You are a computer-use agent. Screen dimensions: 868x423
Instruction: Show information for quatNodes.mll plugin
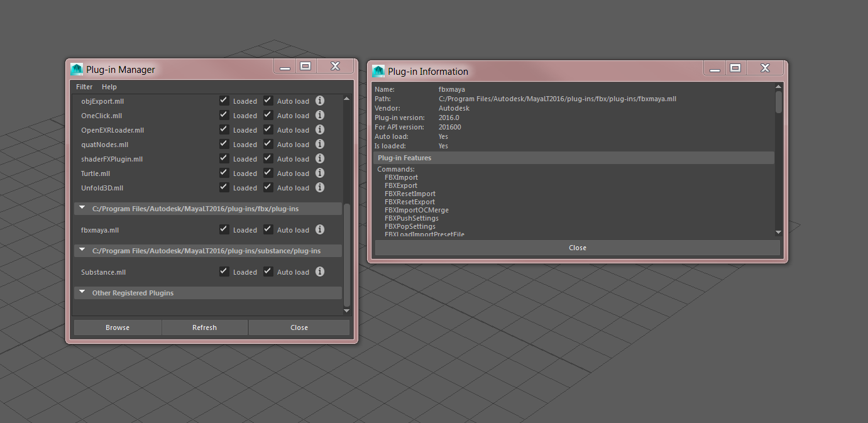pyautogui.click(x=320, y=144)
